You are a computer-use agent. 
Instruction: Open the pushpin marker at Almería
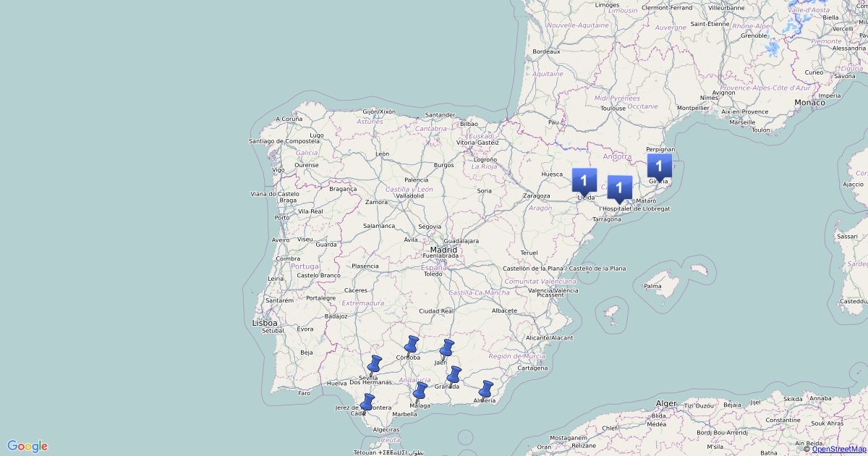pyautogui.click(x=485, y=390)
